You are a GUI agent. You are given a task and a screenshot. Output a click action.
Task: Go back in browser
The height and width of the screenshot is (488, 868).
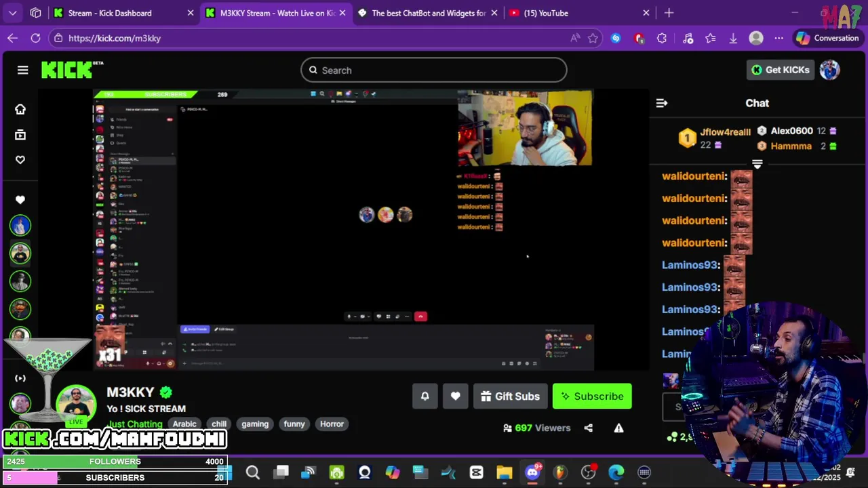pos(12,38)
